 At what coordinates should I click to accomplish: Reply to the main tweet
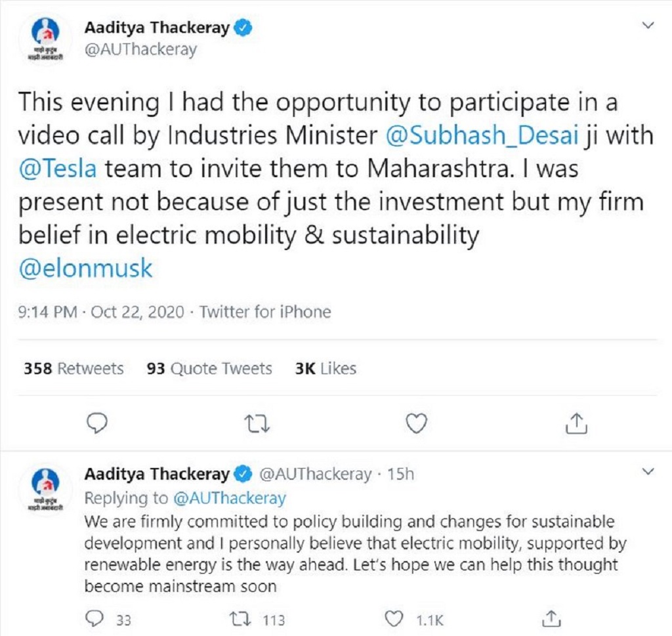coord(96,425)
